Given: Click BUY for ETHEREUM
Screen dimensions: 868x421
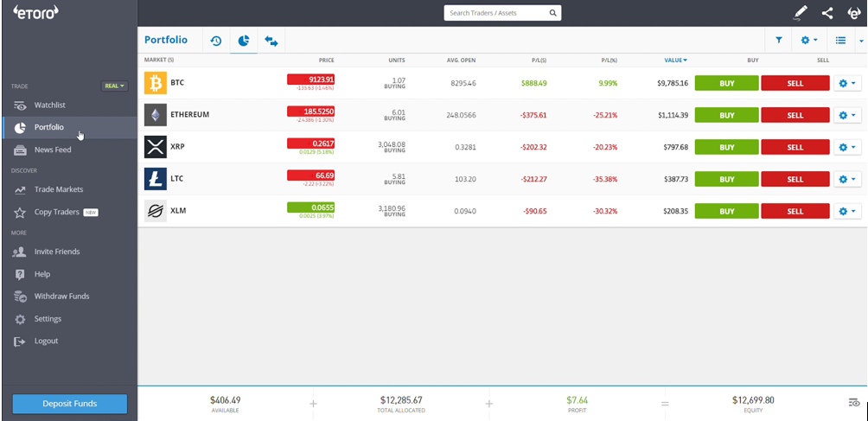Looking at the screenshot, I should pos(727,116).
